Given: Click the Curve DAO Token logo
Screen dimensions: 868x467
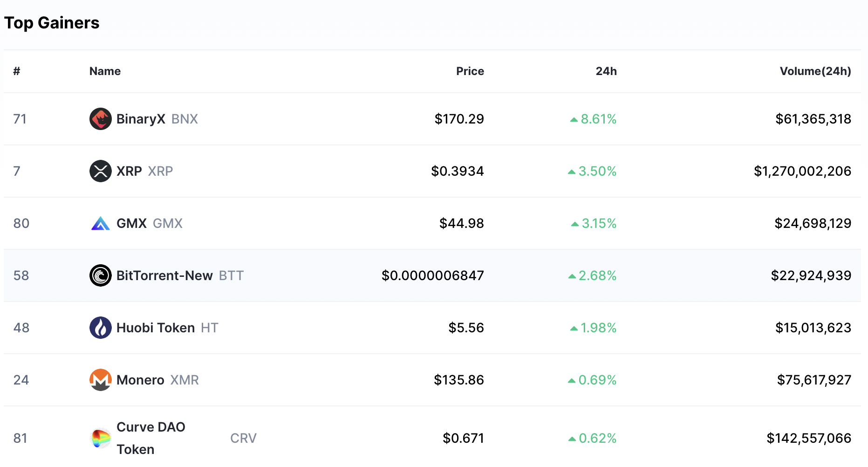Looking at the screenshot, I should [100, 438].
